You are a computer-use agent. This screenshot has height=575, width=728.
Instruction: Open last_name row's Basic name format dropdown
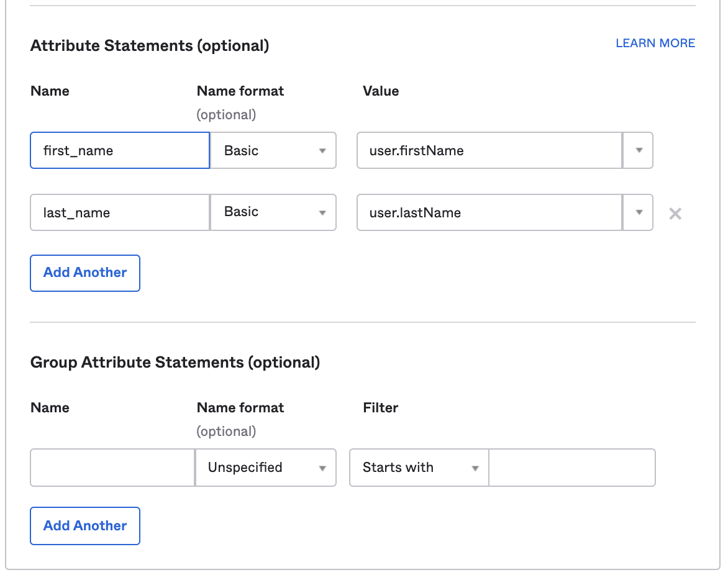[273, 212]
